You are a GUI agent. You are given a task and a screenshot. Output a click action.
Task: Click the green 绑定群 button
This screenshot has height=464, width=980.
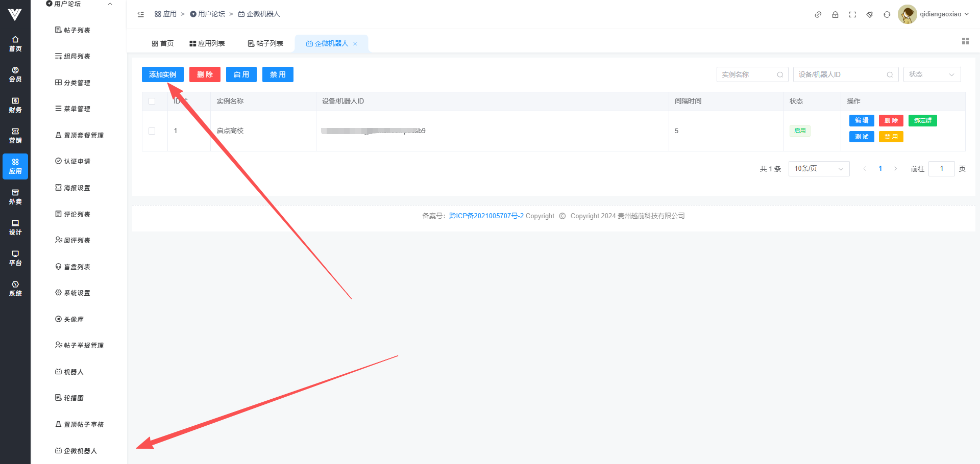[922, 120]
